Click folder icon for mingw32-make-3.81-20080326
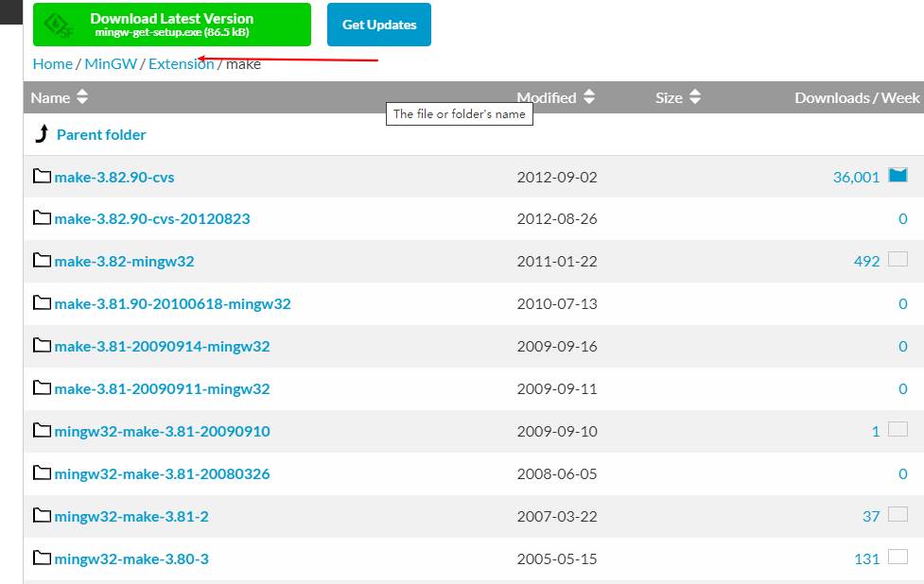 (42, 472)
